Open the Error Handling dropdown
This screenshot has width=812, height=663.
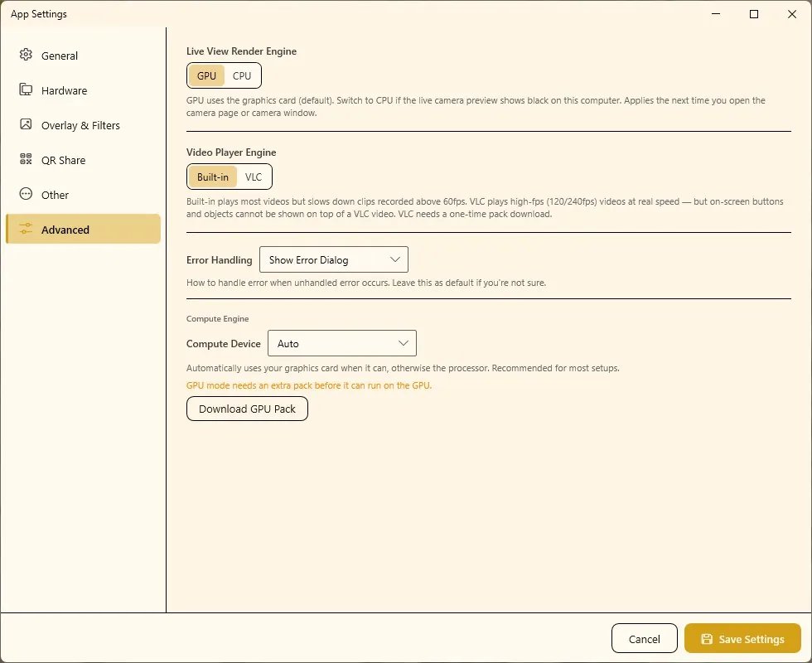[333, 259]
